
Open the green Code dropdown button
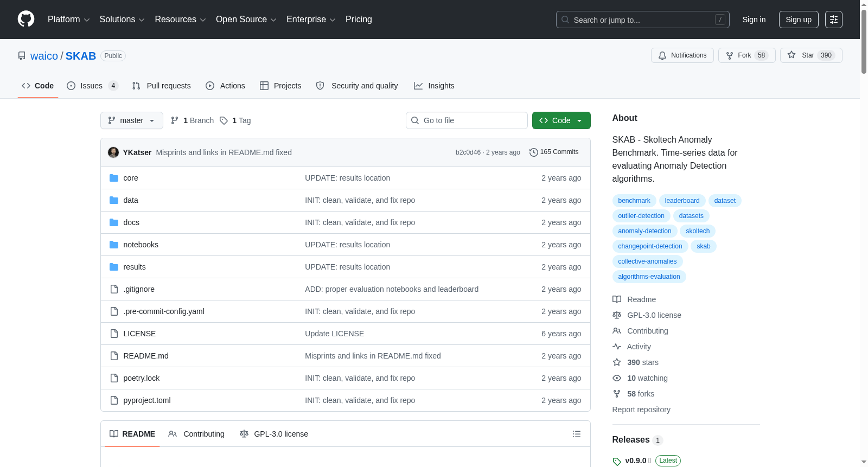coord(561,120)
